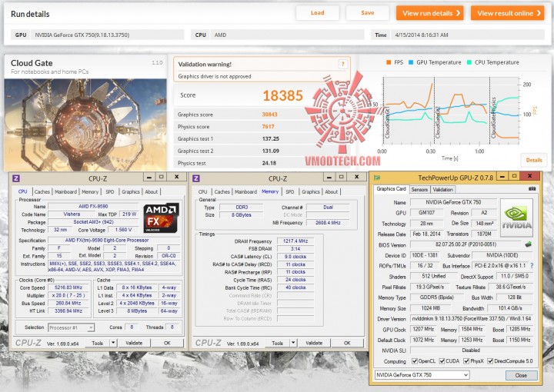Click the GPU-Z title bar app icon

377,178
